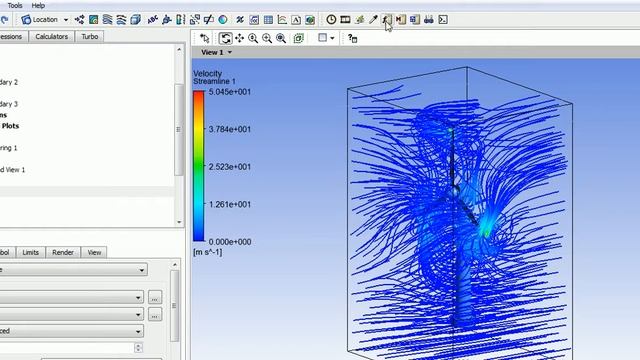The height and width of the screenshot is (360, 640).
Task: Open the Function Calculator
Action: pos(387,20)
